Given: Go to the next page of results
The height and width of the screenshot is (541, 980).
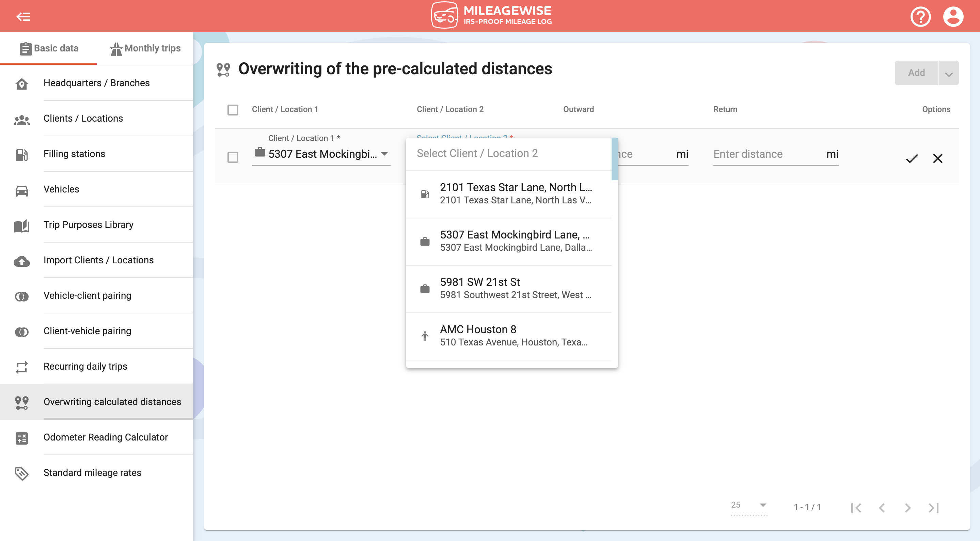Looking at the screenshot, I should pos(908,507).
